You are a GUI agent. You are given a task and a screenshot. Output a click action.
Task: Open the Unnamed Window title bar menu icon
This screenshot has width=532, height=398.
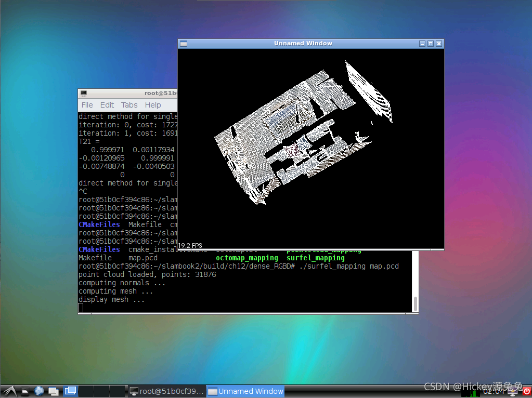tap(184, 44)
